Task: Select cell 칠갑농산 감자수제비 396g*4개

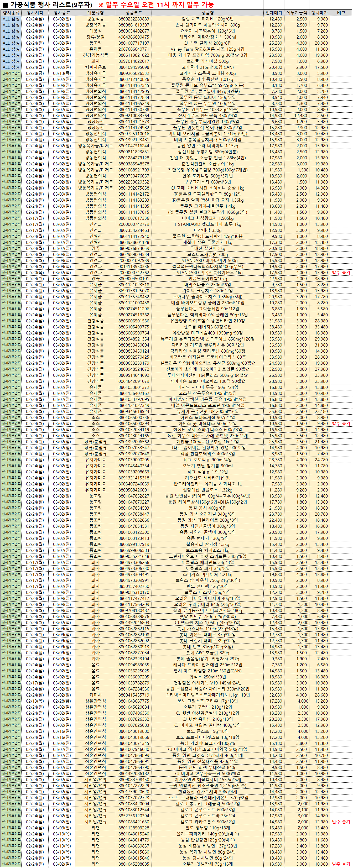Action: [208, 792]
